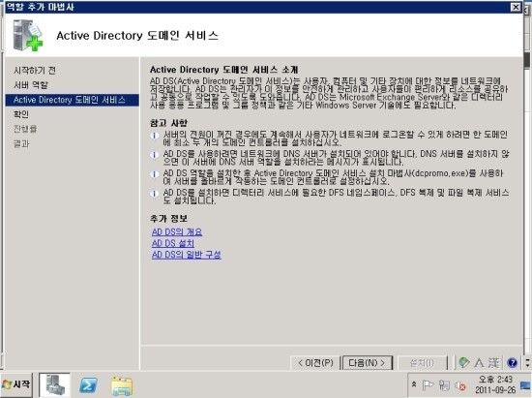
Task: Click info icon beside the DFS namespace note
Action: tap(155, 194)
